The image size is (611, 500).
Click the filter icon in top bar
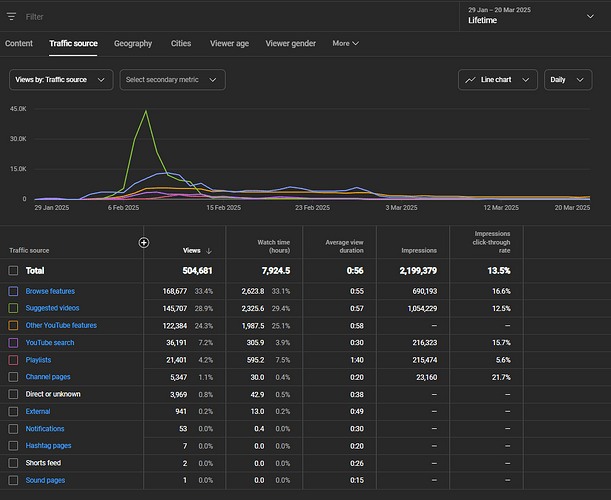(12, 17)
